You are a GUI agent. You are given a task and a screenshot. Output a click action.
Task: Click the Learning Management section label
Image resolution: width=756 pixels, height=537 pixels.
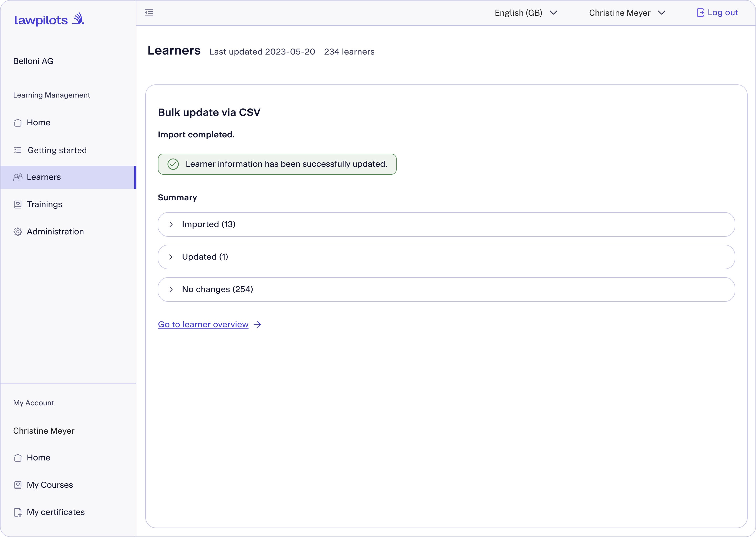(x=52, y=95)
